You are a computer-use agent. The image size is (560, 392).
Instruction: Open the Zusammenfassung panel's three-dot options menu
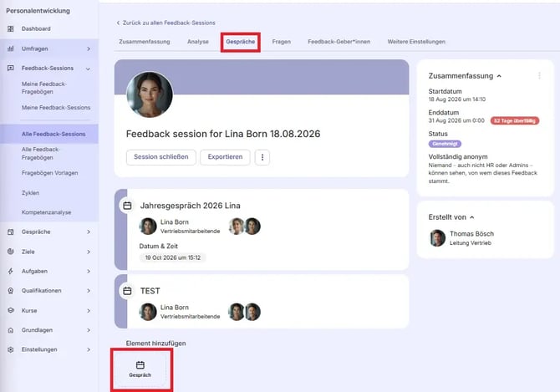[x=539, y=76]
